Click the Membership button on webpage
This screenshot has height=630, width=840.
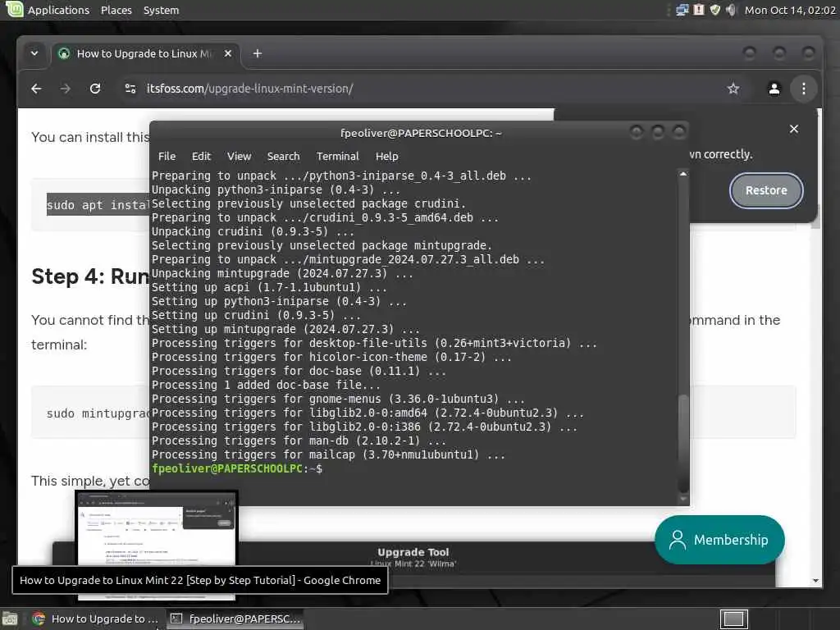click(x=719, y=540)
